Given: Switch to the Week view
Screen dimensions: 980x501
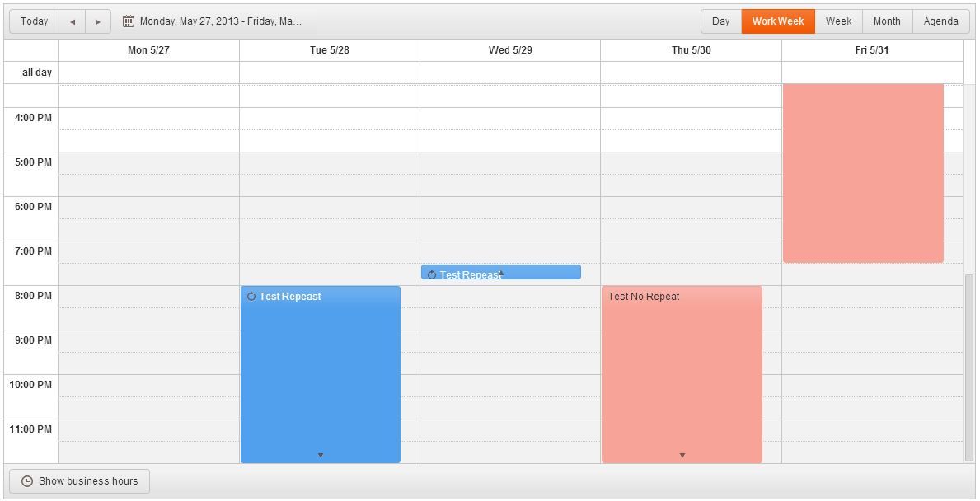Looking at the screenshot, I should point(838,21).
